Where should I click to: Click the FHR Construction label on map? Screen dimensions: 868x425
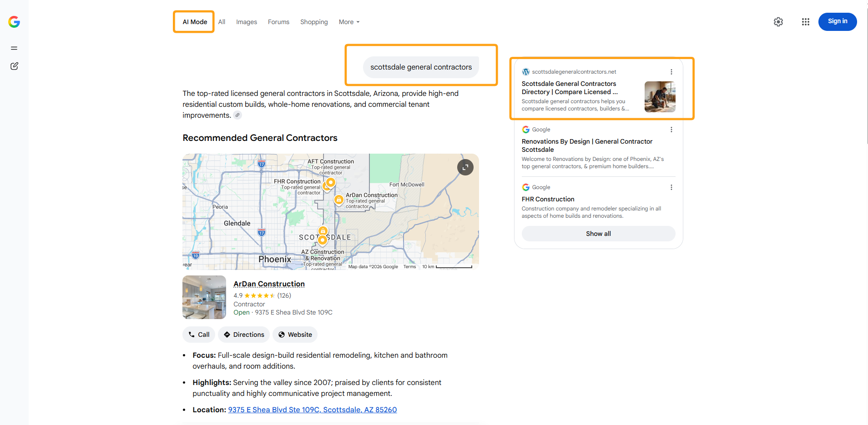pos(297,181)
